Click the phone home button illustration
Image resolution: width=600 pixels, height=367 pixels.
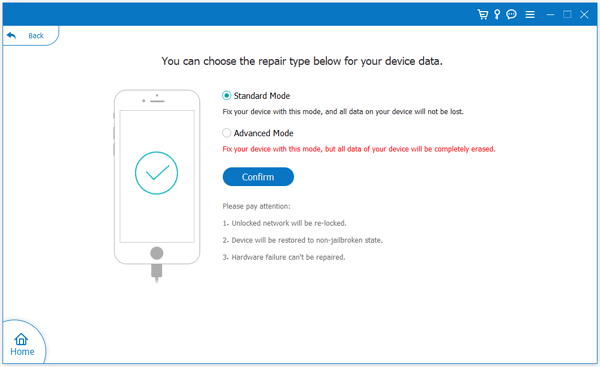pos(157,253)
